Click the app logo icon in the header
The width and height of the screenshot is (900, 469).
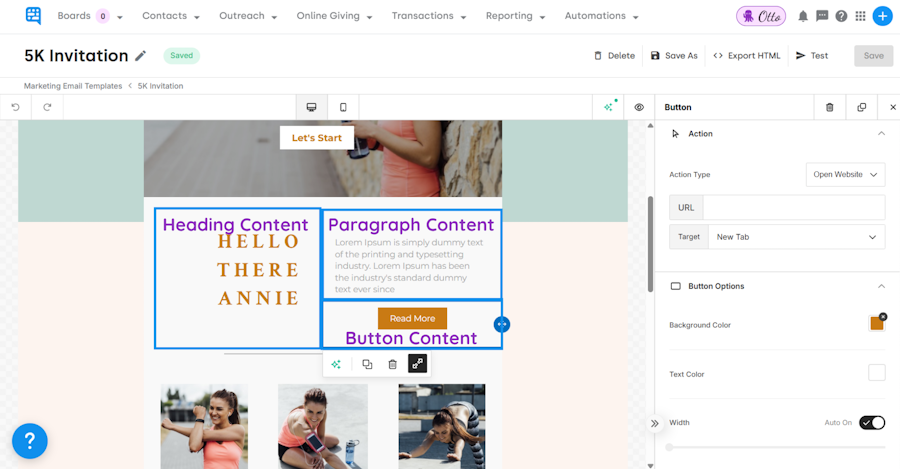pos(33,15)
